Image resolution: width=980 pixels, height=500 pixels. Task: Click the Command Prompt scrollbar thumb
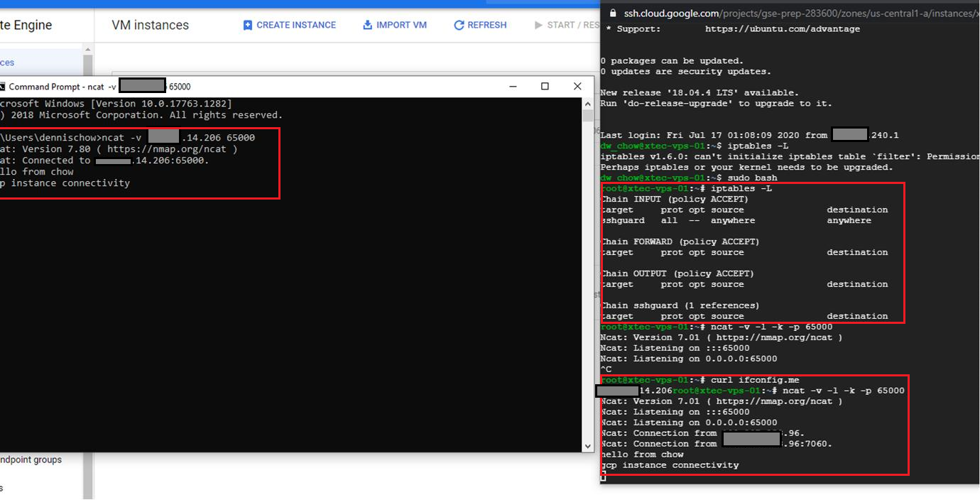(x=587, y=117)
